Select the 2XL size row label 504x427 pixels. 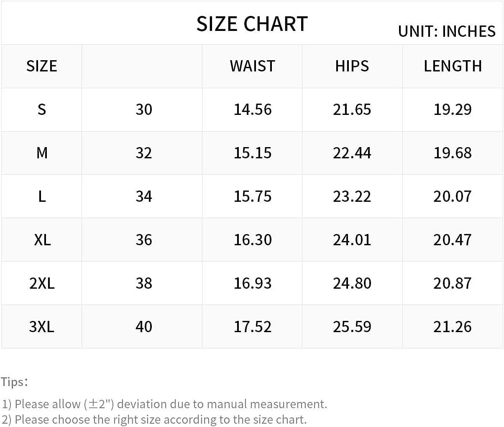42,283
